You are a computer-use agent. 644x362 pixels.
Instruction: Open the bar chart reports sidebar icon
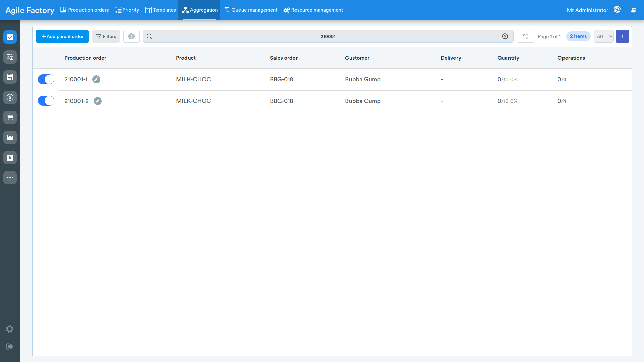click(10, 158)
